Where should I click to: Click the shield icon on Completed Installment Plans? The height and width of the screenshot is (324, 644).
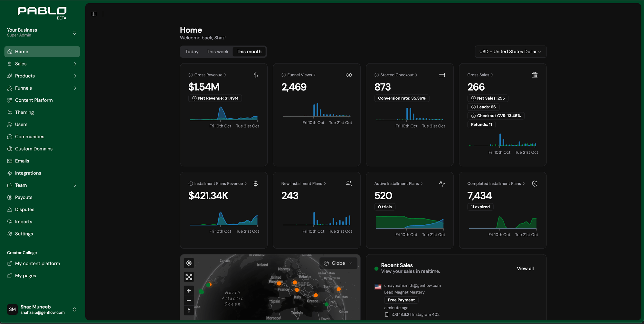click(535, 184)
